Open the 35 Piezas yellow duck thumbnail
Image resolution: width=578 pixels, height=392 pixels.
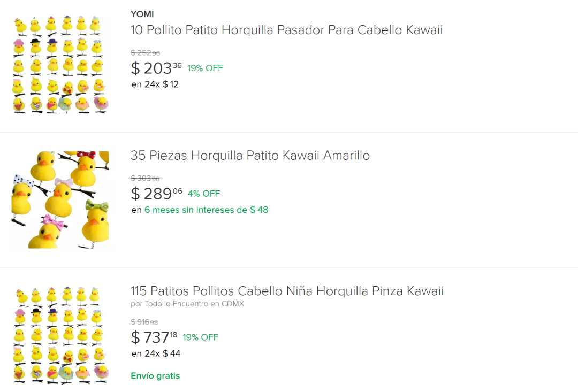[60, 199]
